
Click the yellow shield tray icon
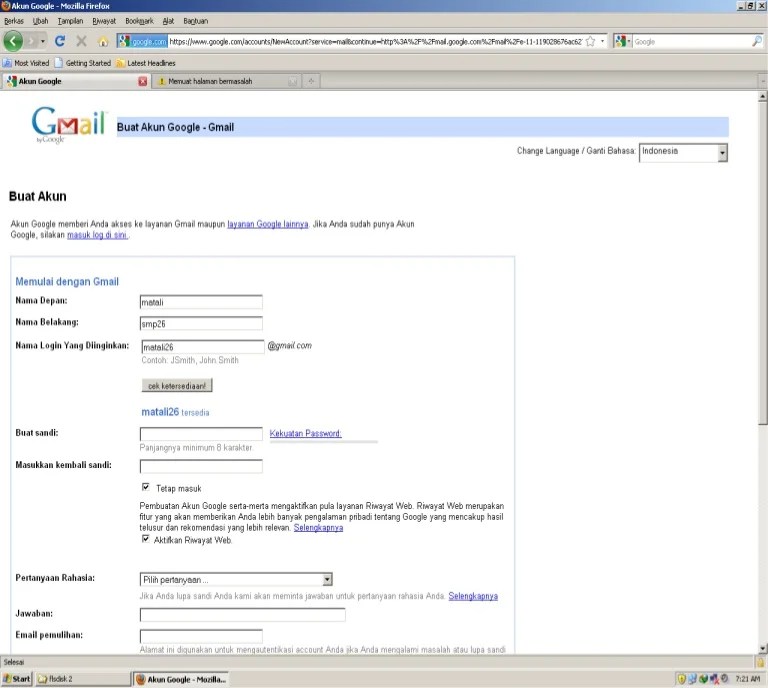[681, 679]
